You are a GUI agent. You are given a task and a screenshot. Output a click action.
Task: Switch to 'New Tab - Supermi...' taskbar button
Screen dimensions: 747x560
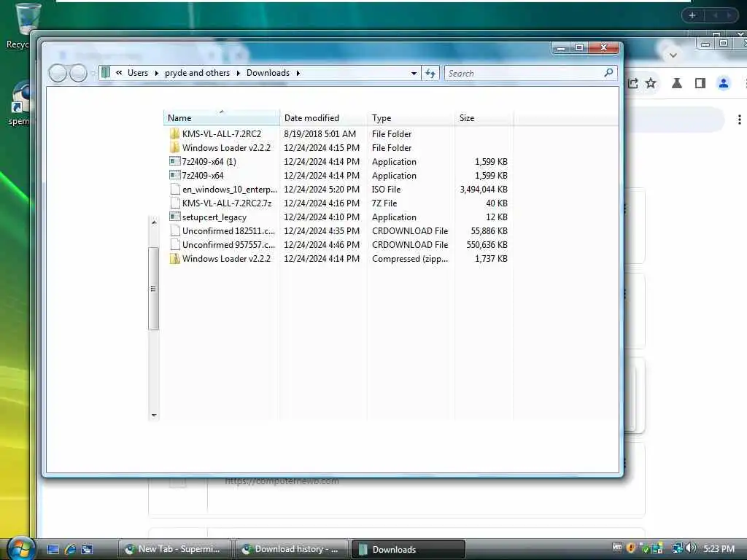(x=175, y=549)
